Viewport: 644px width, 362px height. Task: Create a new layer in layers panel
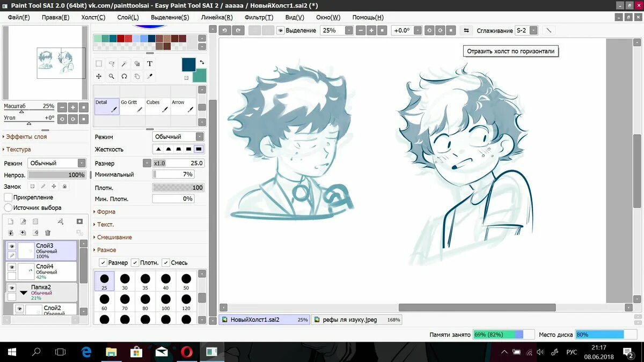[x=10, y=221]
